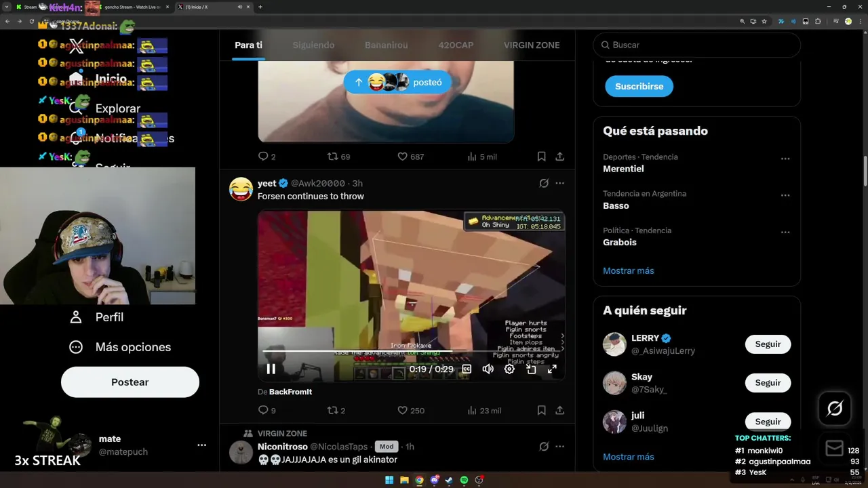The image size is (868, 488).
Task: Open Explorar in the X sidebar
Action: [x=105, y=108]
